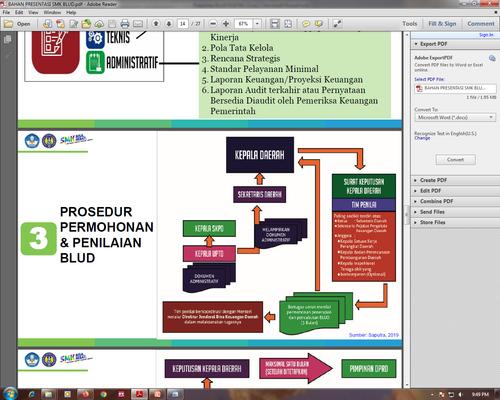Screen dimensions: 500x400
Task: Go to previous page arrow
Action: point(156,24)
